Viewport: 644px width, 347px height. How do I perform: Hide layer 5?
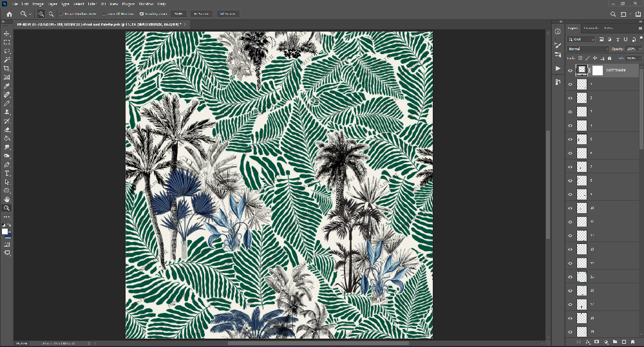tap(570, 139)
